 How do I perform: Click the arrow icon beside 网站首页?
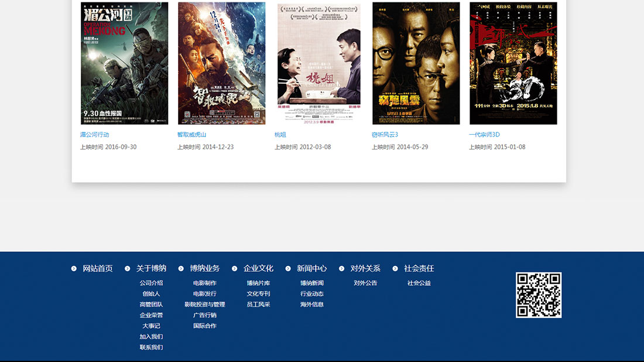coord(74,269)
